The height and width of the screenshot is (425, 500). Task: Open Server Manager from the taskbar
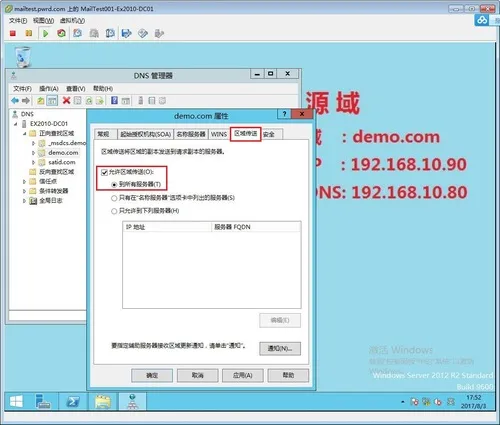point(43,402)
